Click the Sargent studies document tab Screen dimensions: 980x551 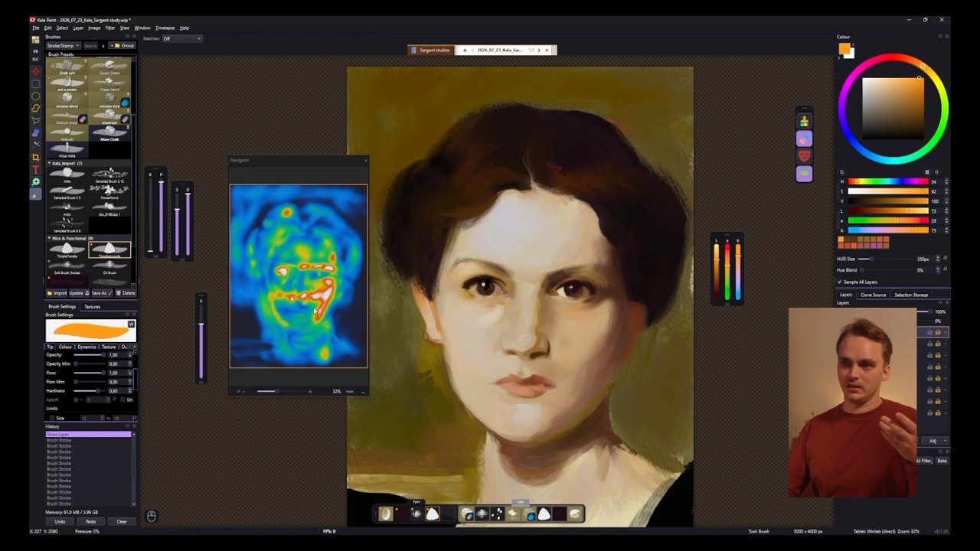[430, 51]
